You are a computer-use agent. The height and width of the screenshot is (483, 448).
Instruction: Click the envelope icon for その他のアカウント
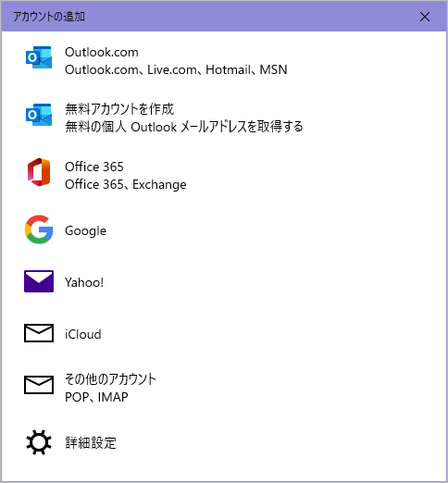[x=39, y=385]
